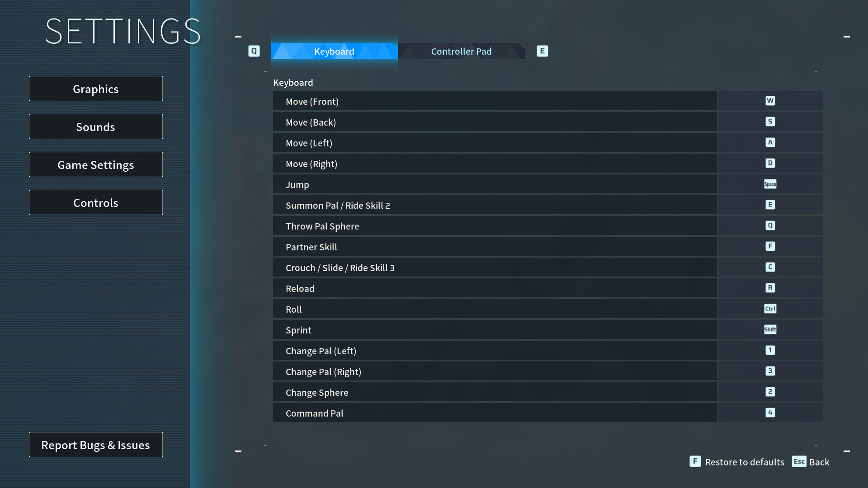The width and height of the screenshot is (868, 488).
Task: Open Report Bugs & Issues
Action: coord(96,445)
